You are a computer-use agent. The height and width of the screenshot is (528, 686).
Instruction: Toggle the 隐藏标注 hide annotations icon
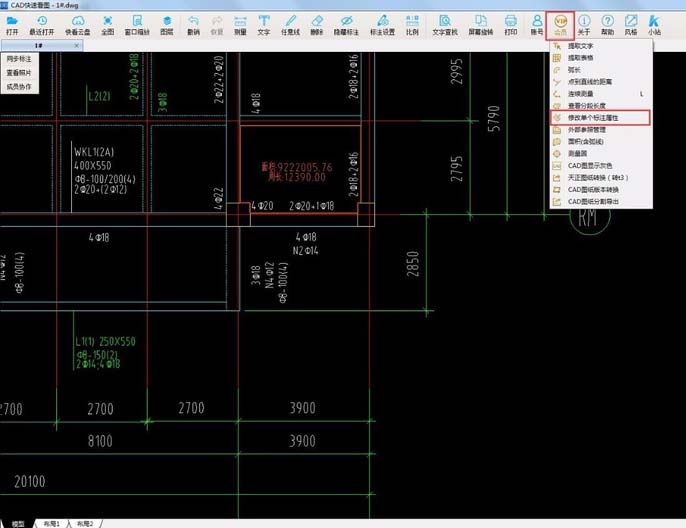click(346, 25)
